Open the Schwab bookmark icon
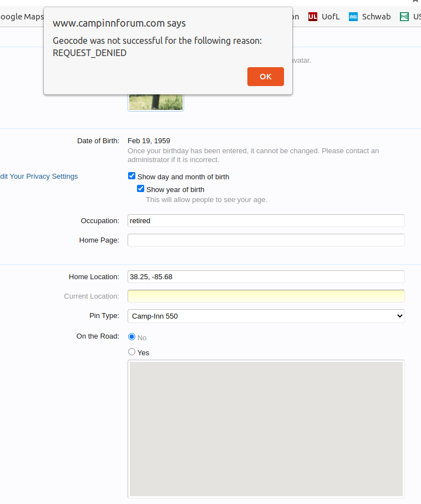The image size is (421, 504). pyautogui.click(x=353, y=17)
